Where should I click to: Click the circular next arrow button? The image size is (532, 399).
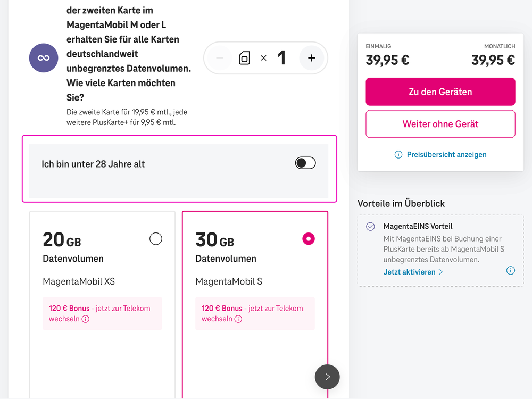(x=327, y=377)
